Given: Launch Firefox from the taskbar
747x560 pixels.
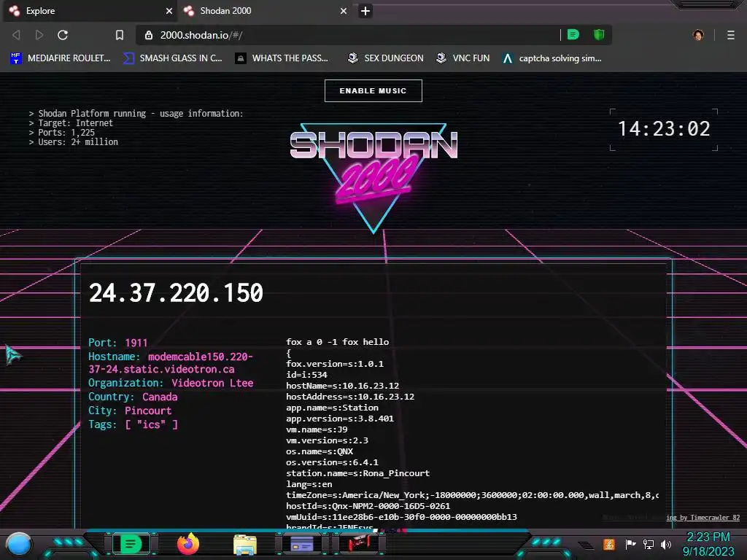Looking at the screenshot, I should (188, 544).
